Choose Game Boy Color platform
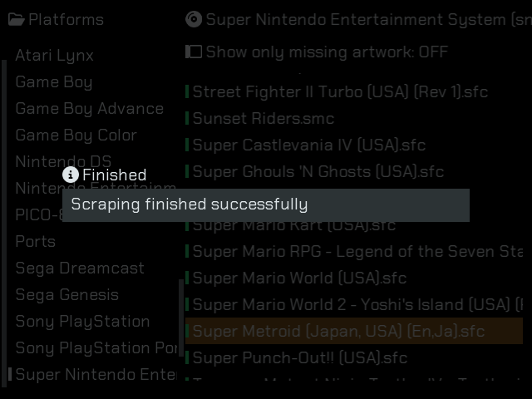 (76, 135)
